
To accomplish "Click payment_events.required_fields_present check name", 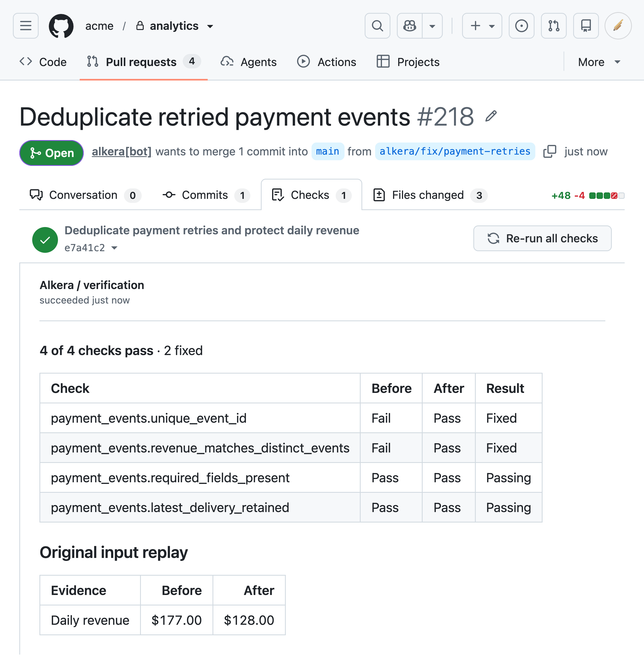I will point(170,478).
